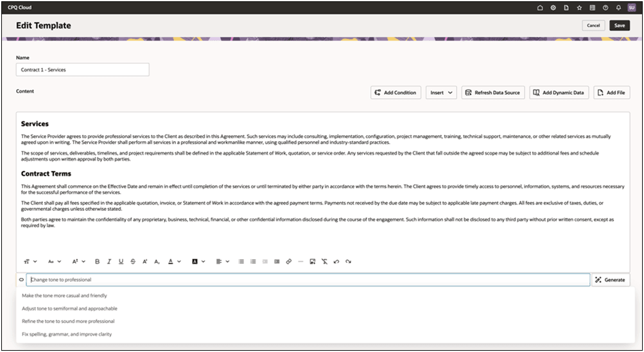The image size is (644, 352).
Task: Clear text formatting
Action: pos(324,262)
